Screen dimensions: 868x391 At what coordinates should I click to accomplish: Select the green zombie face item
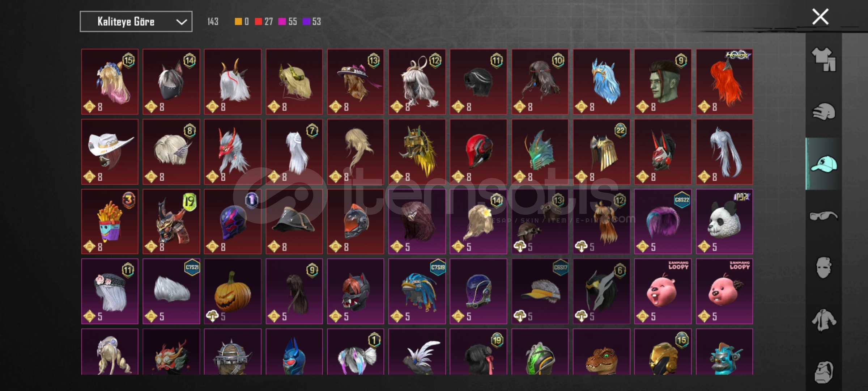pyautogui.click(x=663, y=82)
